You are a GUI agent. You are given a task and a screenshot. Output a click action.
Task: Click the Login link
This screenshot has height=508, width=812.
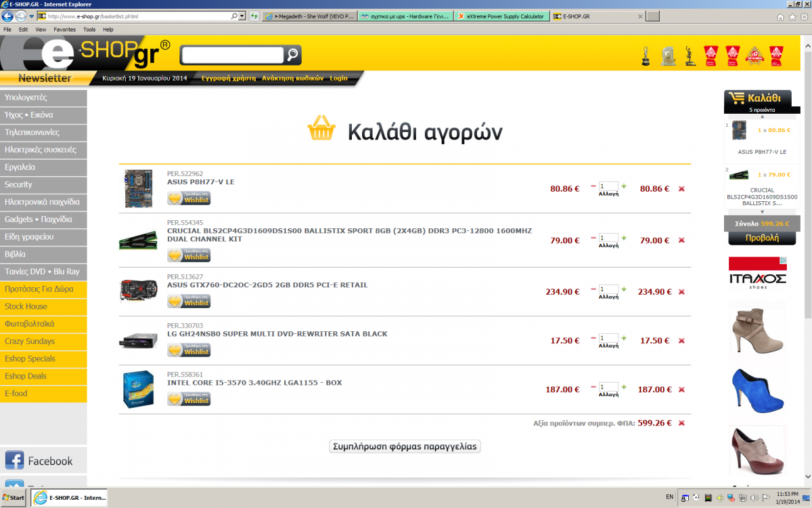pos(338,78)
